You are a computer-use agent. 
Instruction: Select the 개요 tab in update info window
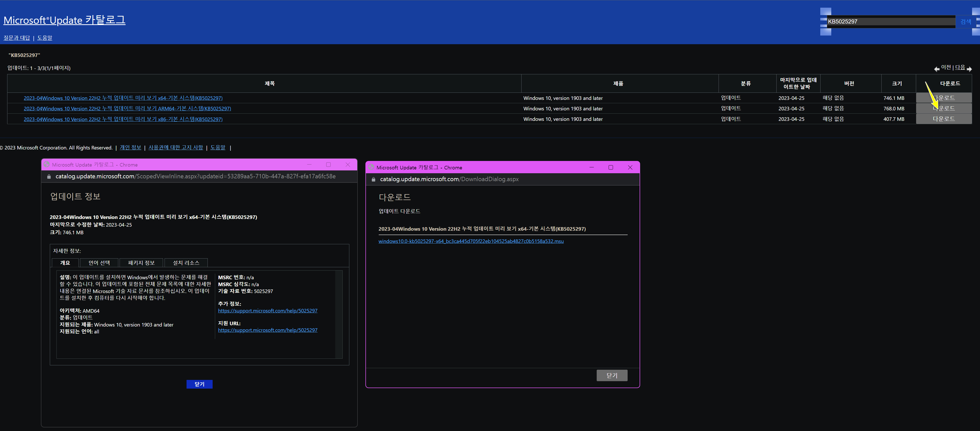pyautogui.click(x=65, y=263)
